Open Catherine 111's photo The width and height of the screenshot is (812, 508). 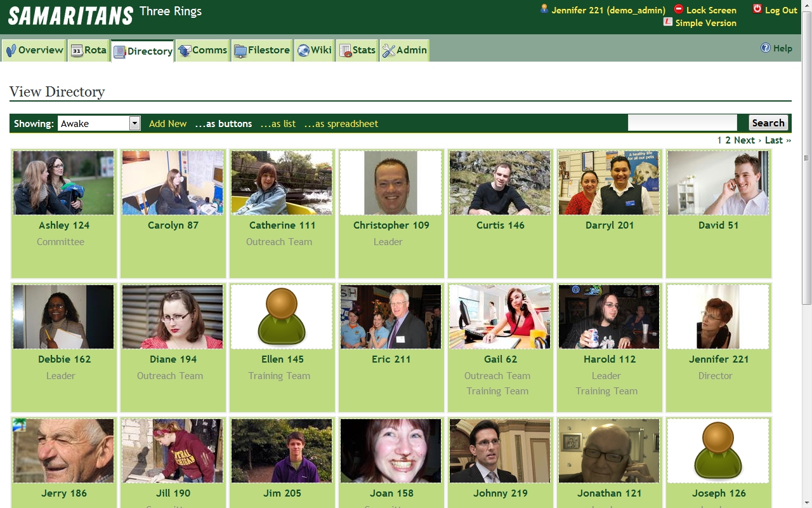(282, 183)
